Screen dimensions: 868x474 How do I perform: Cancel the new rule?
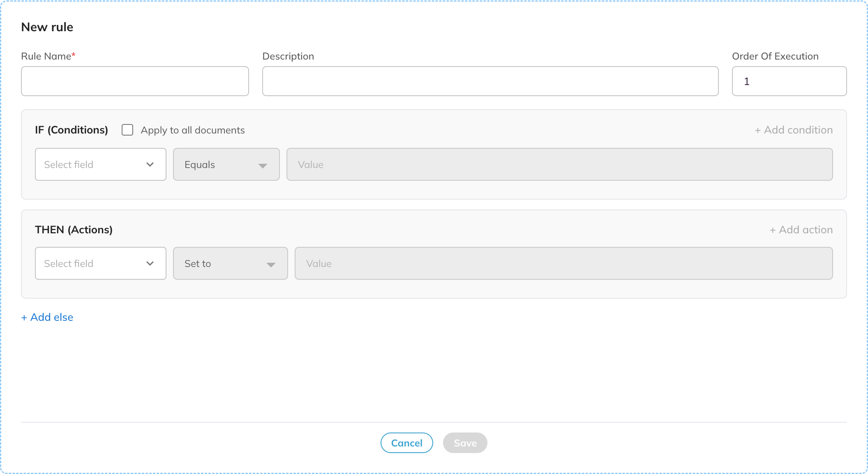click(407, 443)
